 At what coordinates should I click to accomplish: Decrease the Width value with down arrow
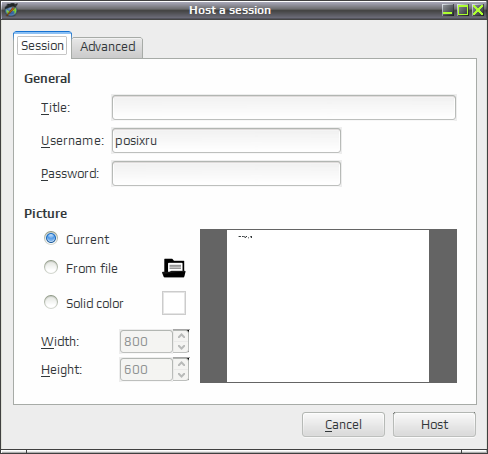(181, 347)
